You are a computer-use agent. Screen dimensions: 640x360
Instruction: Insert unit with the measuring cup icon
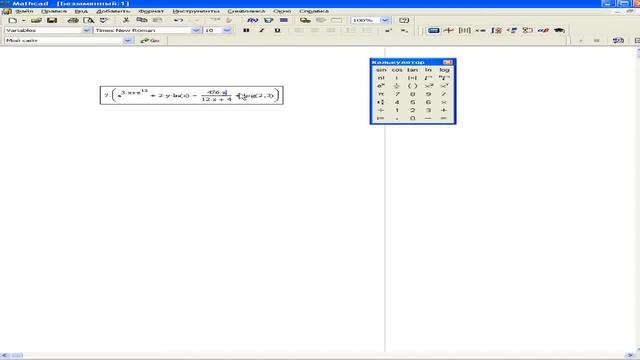(x=268, y=20)
